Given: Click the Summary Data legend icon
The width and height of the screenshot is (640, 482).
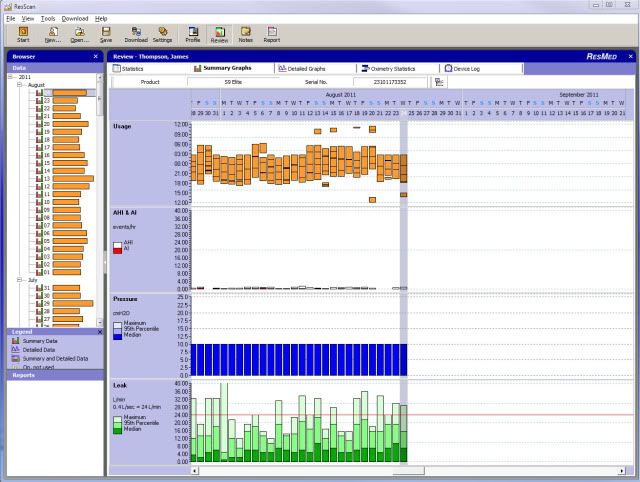Looking at the screenshot, I should (x=16, y=341).
